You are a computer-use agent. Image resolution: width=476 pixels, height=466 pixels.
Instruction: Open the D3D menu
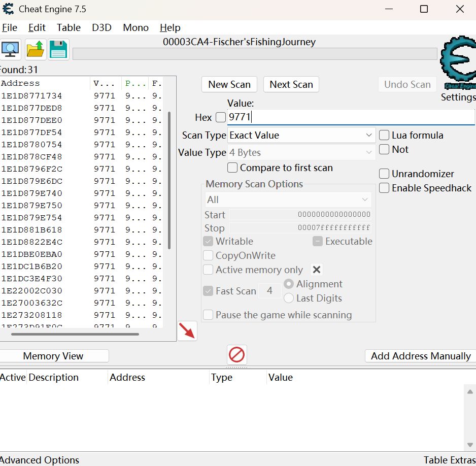(x=101, y=27)
